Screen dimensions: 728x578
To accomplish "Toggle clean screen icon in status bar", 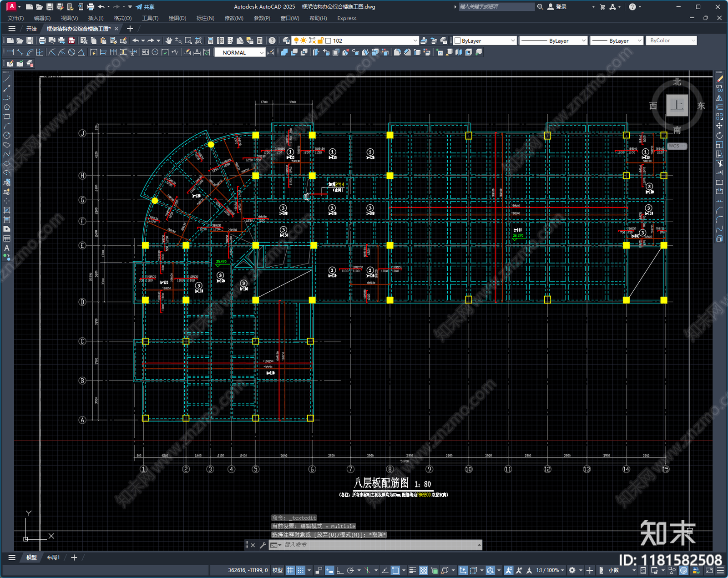I will point(709,570).
